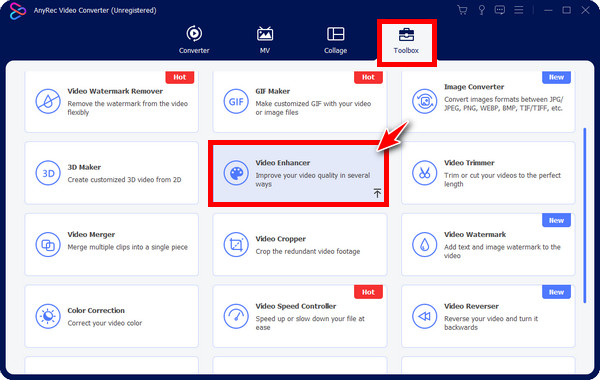
Task: Open GIF Maker title
Action: 272,91
